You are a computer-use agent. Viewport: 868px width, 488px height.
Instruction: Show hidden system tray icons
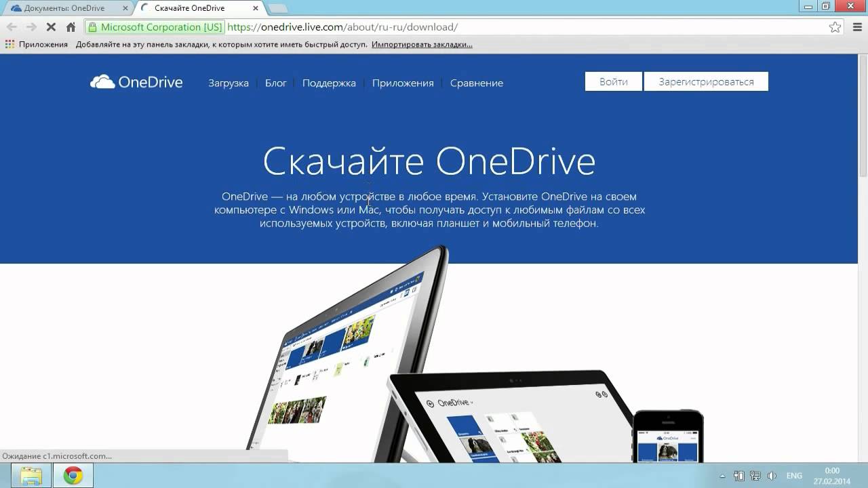click(x=722, y=476)
